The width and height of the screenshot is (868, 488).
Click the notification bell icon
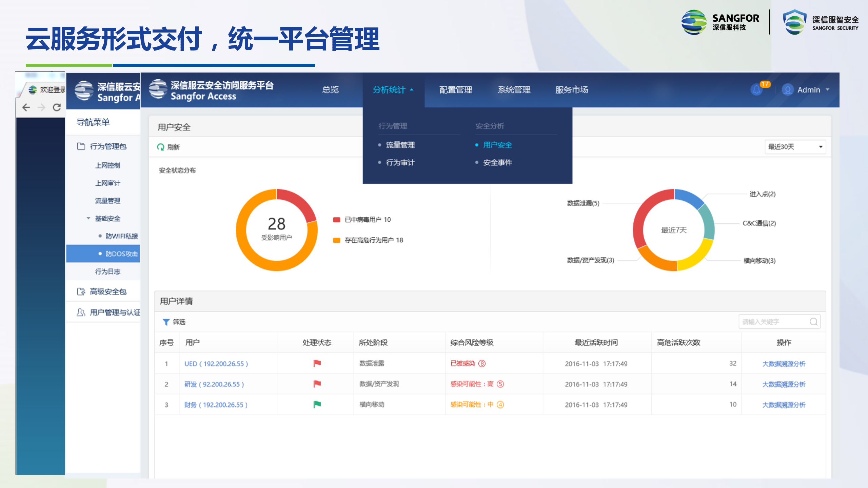[x=756, y=90]
